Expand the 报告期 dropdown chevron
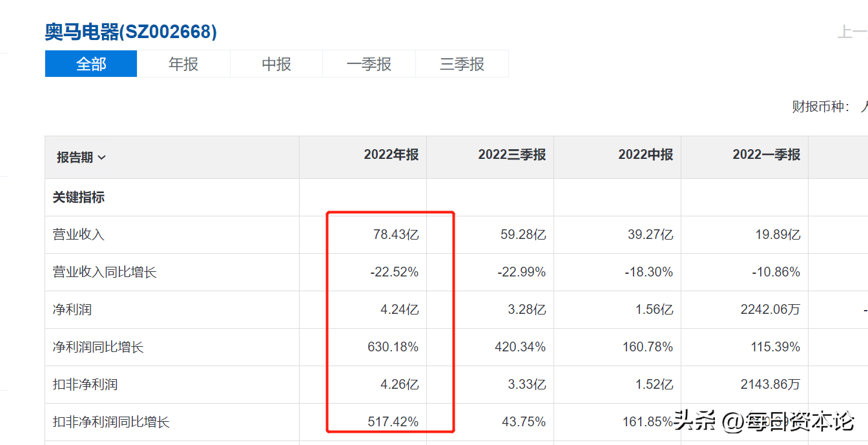868x445 pixels. click(x=102, y=158)
